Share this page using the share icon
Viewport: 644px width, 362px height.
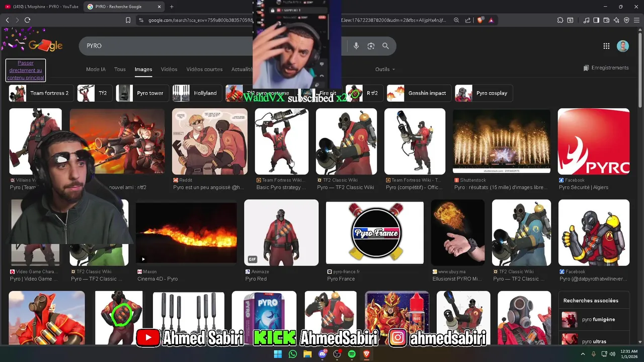click(x=468, y=20)
